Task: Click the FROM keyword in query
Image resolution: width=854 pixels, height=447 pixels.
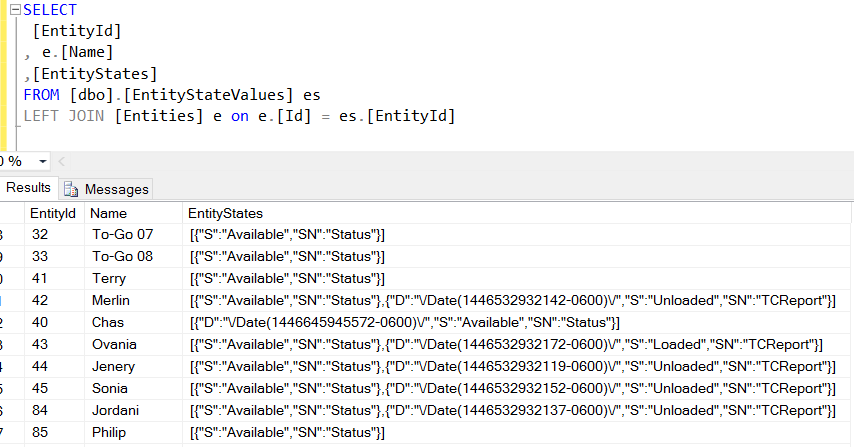Action: (41, 95)
